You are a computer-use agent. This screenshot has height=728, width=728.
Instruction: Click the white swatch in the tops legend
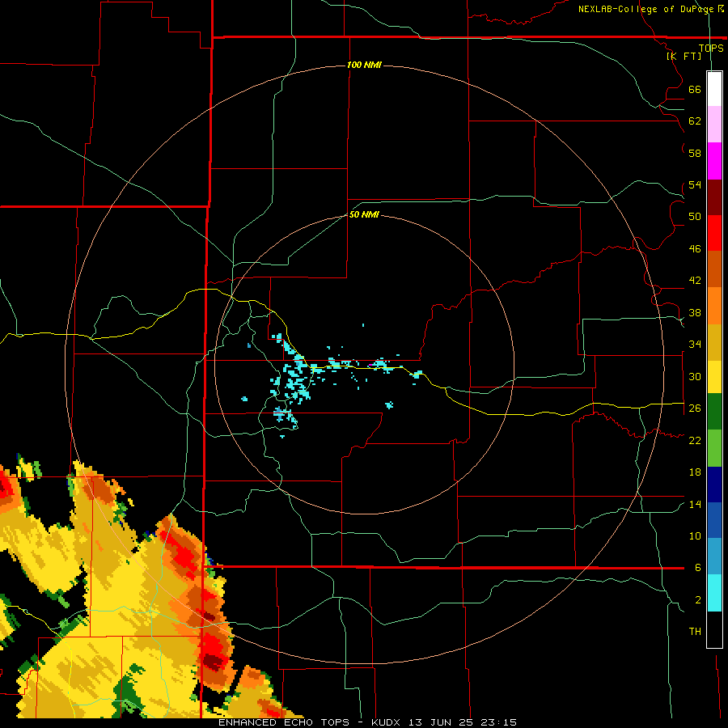pos(714,89)
